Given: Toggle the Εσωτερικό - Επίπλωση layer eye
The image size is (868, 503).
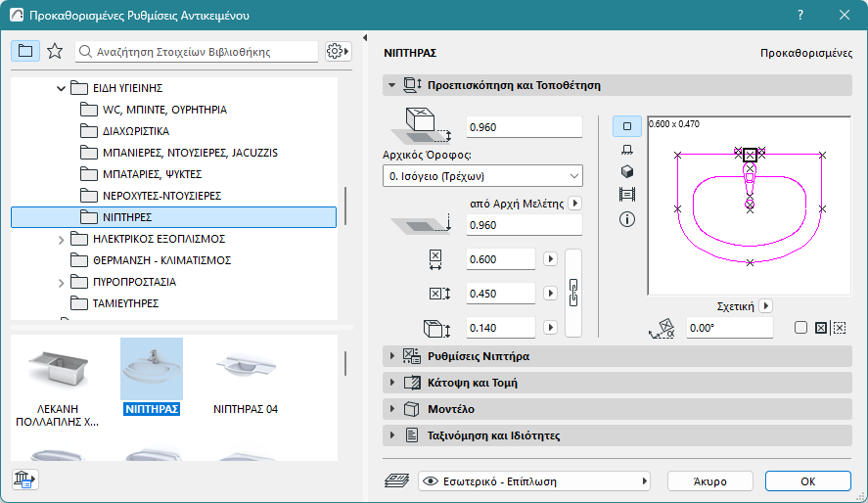Looking at the screenshot, I should tap(431, 480).
